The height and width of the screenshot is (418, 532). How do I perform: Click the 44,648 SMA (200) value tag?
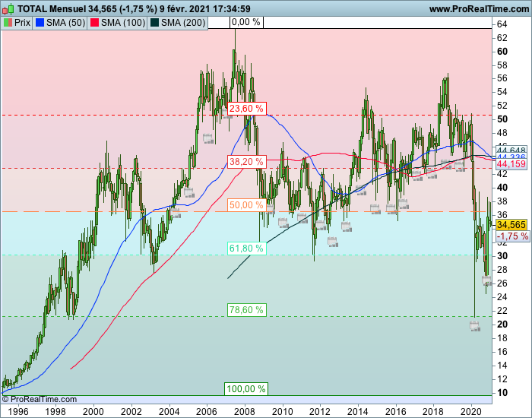coord(511,150)
